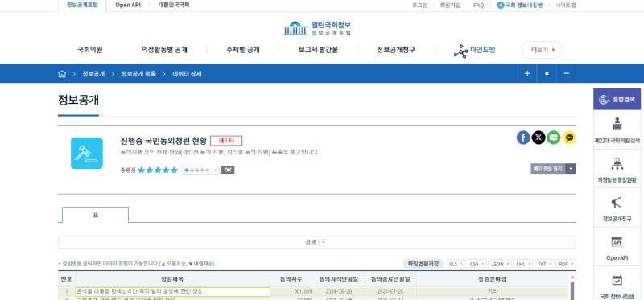Click the home icon in breadcrumb bar
This screenshot has width=644, height=300.
click(x=62, y=74)
